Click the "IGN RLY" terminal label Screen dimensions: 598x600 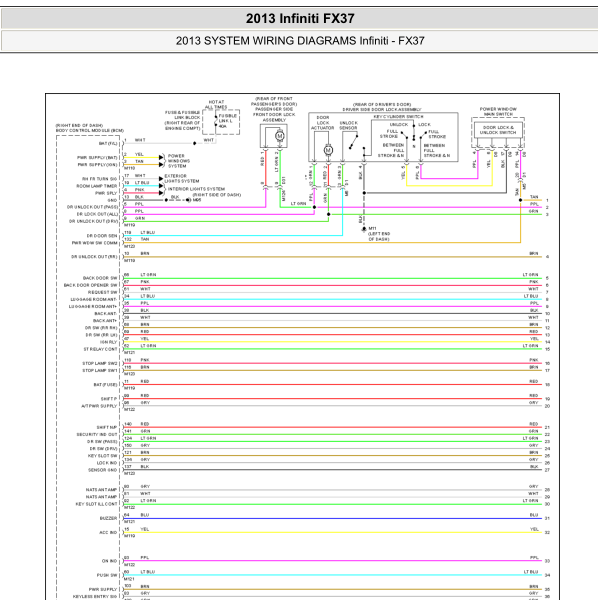pos(108,342)
